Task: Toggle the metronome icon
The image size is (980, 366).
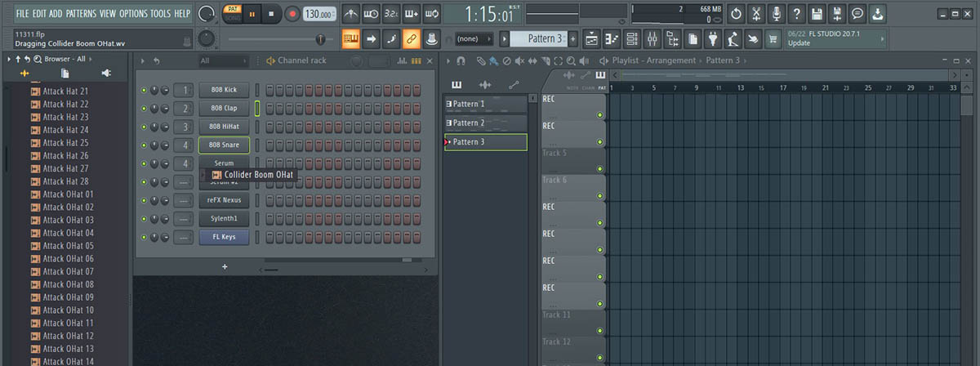Action: pyautogui.click(x=351, y=14)
